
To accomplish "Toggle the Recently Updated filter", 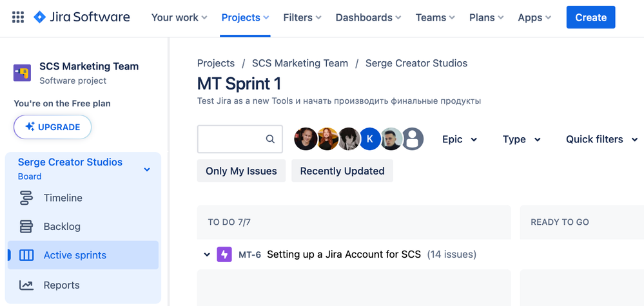I will point(342,171).
